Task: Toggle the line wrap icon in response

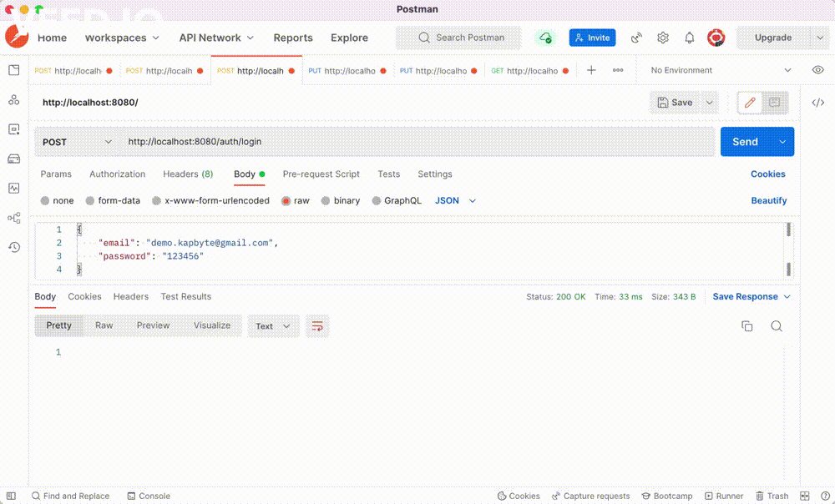Action: coord(317,326)
